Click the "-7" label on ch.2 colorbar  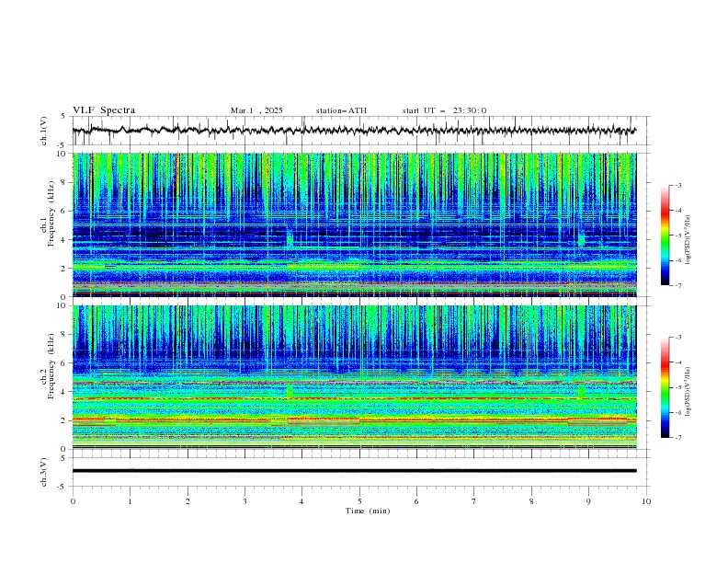(x=677, y=438)
